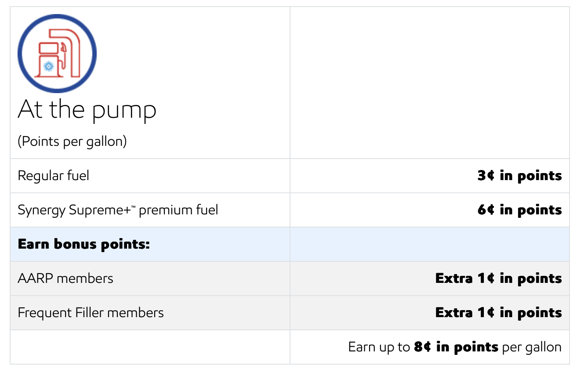Select the Regular fuel row label
The width and height of the screenshot is (588, 376).
(x=54, y=176)
